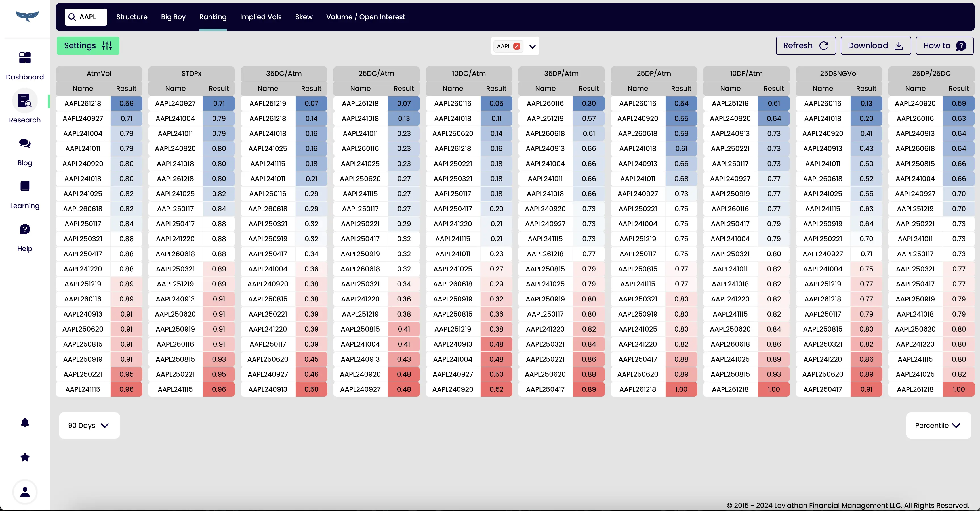Click the notifications bell icon

[x=25, y=423]
